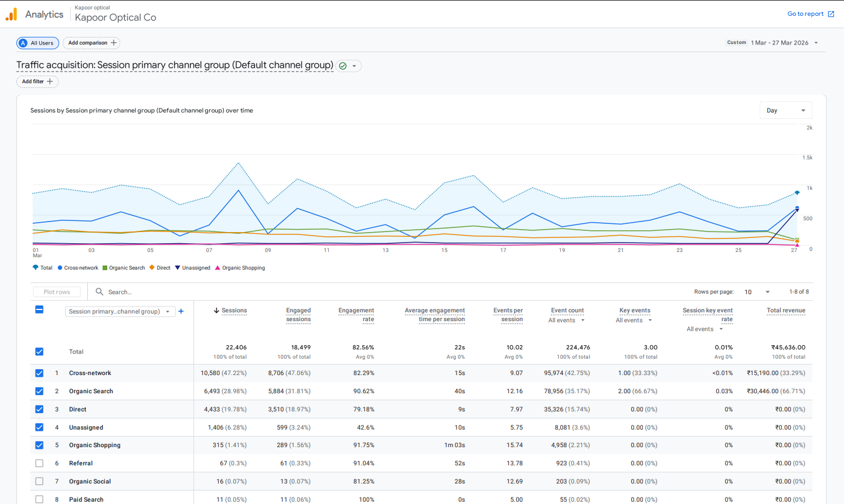Add a secondary dimension with the plus icon
Image resolution: width=844 pixels, height=504 pixels.
[x=181, y=311]
